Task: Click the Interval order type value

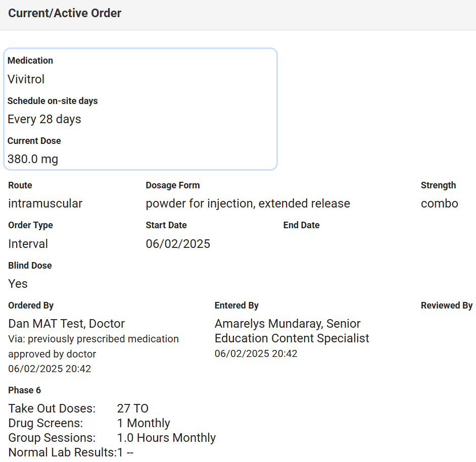Action: [28, 244]
